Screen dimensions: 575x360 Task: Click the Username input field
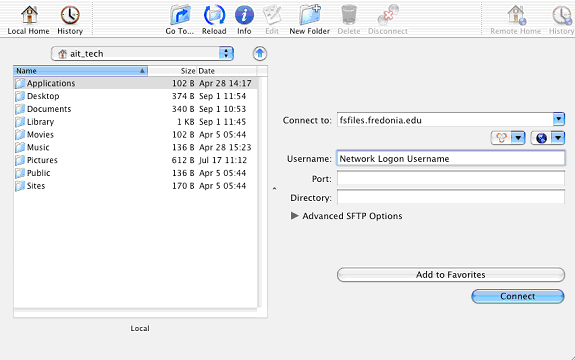pos(451,158)
